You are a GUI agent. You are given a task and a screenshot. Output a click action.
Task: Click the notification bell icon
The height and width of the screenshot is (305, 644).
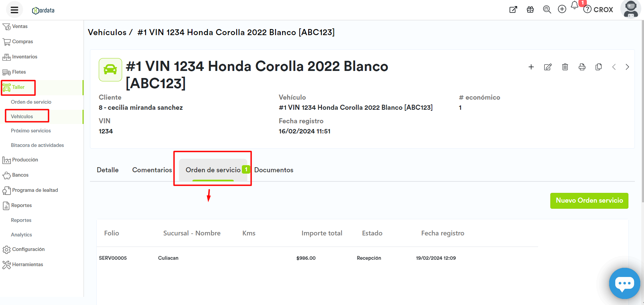(574, 5)
